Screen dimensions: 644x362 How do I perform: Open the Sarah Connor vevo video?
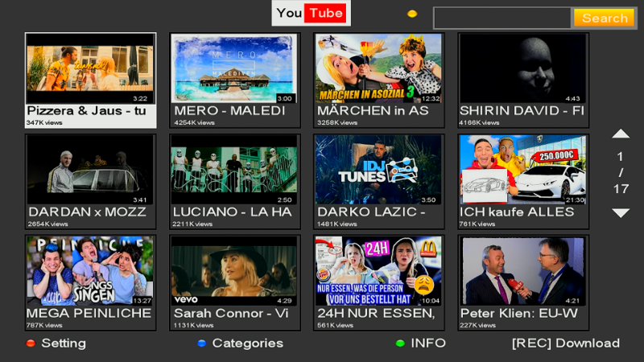click(234, 271)
